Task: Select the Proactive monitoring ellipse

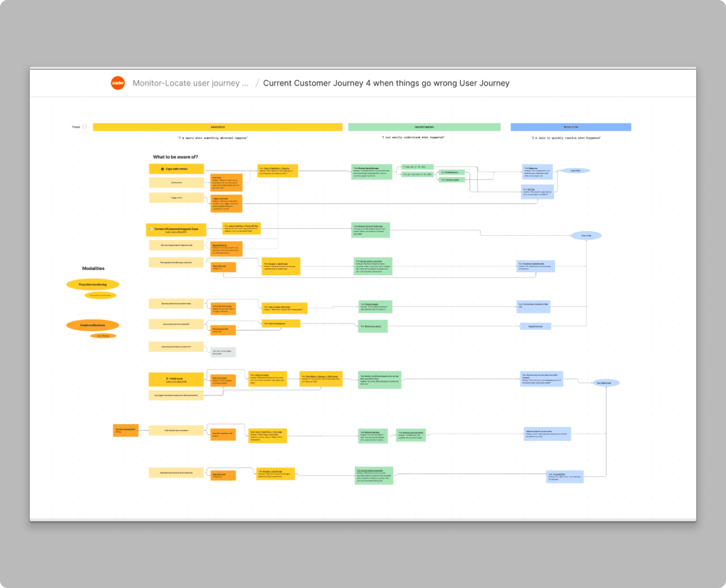Action: tap(93, 285)
